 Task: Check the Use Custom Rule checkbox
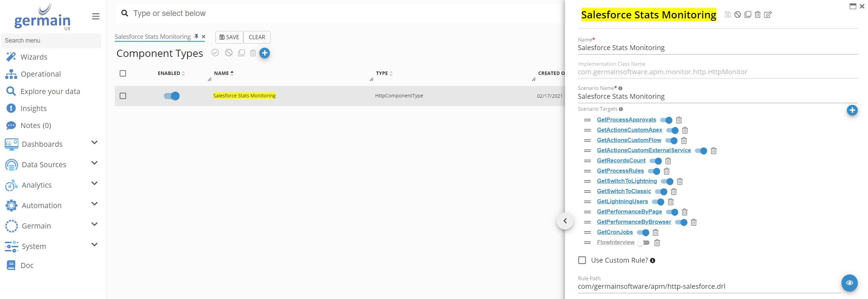[582, 260]
